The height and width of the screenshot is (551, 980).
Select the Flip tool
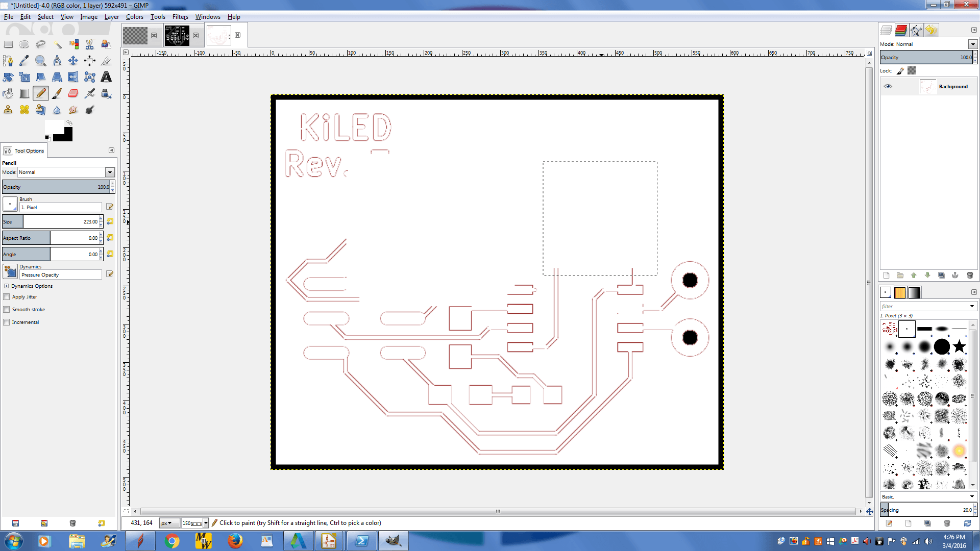pos(73,77)
